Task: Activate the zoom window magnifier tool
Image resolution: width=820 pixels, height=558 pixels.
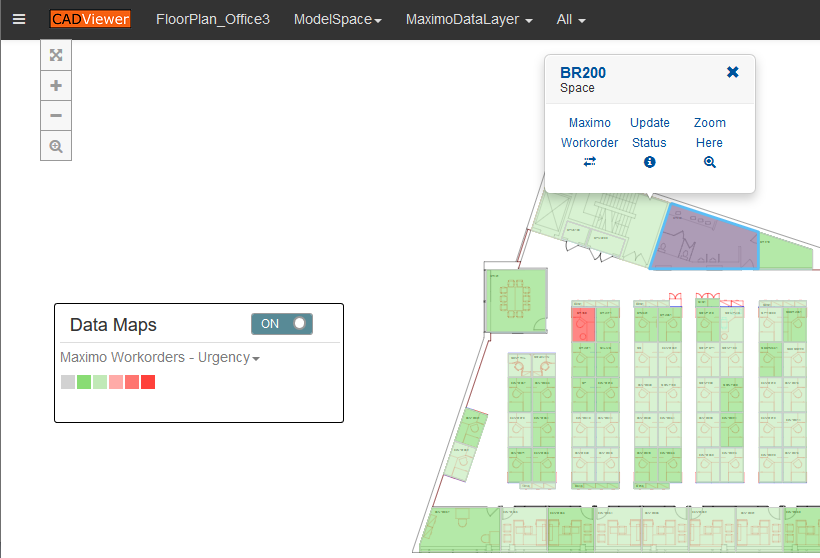Action: coord(56,146)
